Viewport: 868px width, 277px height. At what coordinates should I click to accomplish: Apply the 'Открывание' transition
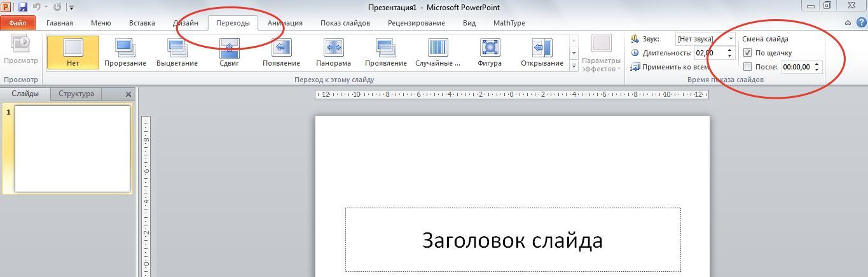click(x=542, y=52)
